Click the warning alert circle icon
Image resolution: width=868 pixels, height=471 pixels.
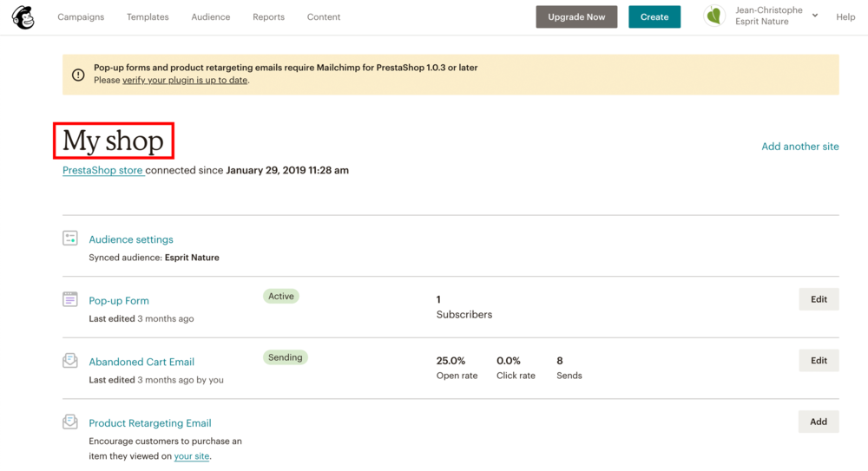78,75
